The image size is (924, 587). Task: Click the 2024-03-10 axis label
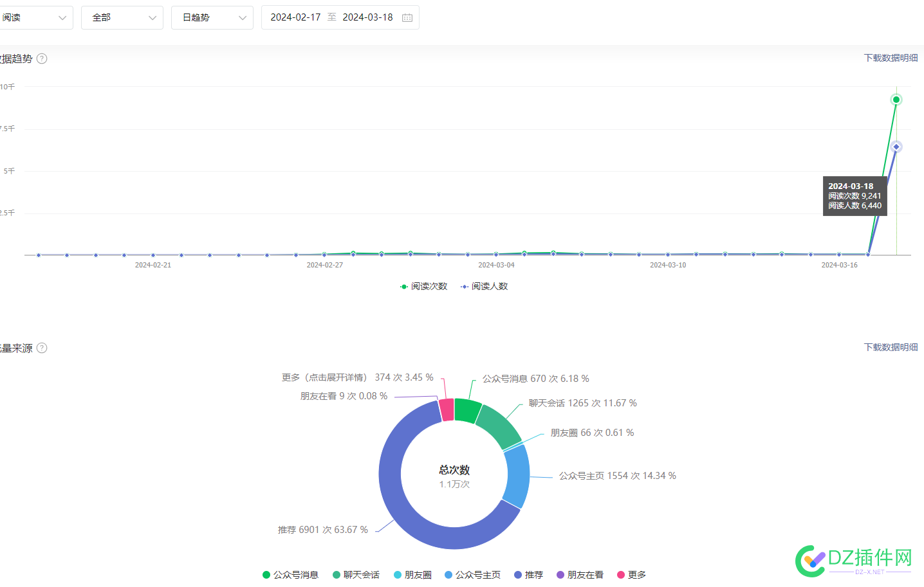click(668, 265)
